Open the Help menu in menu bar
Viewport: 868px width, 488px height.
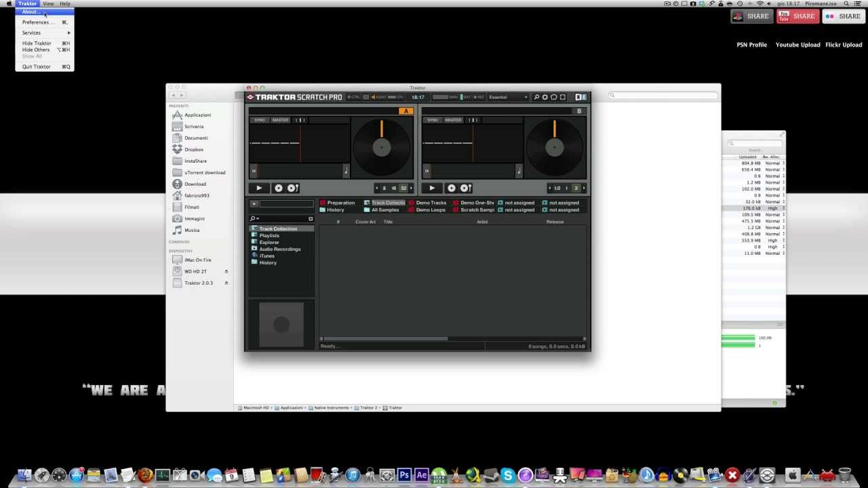(65, 3)
